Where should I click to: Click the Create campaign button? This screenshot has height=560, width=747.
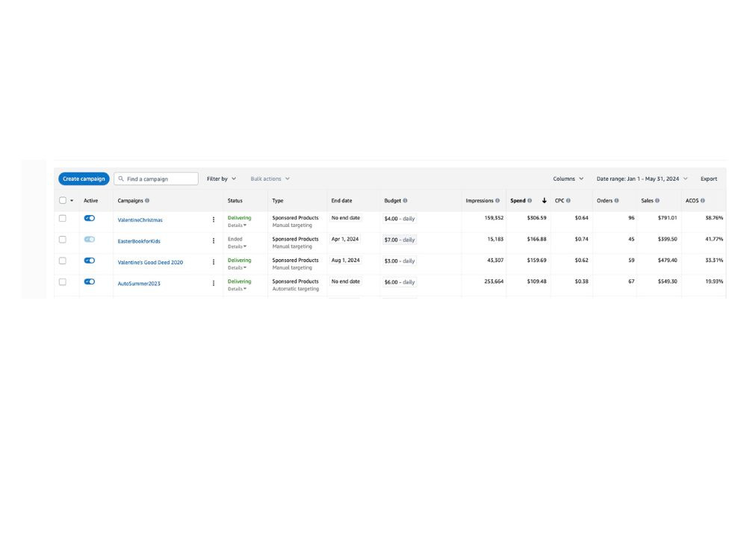click(x=84, y=178)
